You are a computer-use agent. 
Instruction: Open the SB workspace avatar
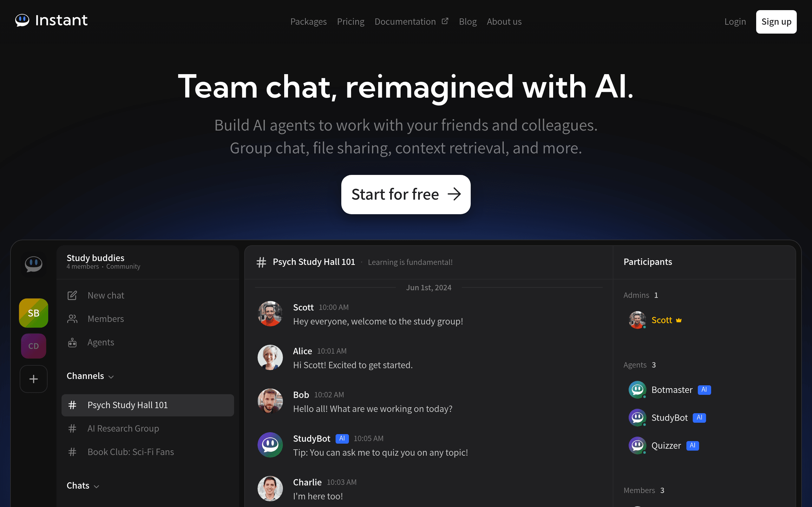34,313
